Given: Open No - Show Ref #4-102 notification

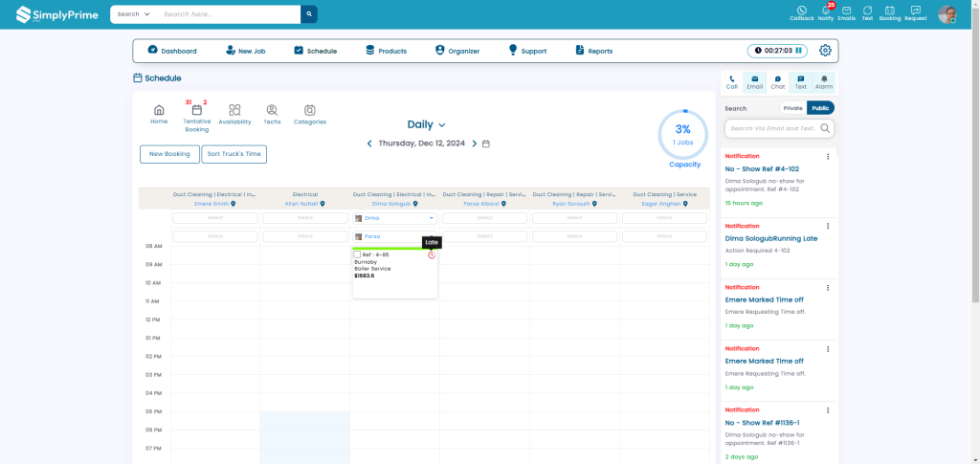Looking at the screenshot, I should pos(761,169).
